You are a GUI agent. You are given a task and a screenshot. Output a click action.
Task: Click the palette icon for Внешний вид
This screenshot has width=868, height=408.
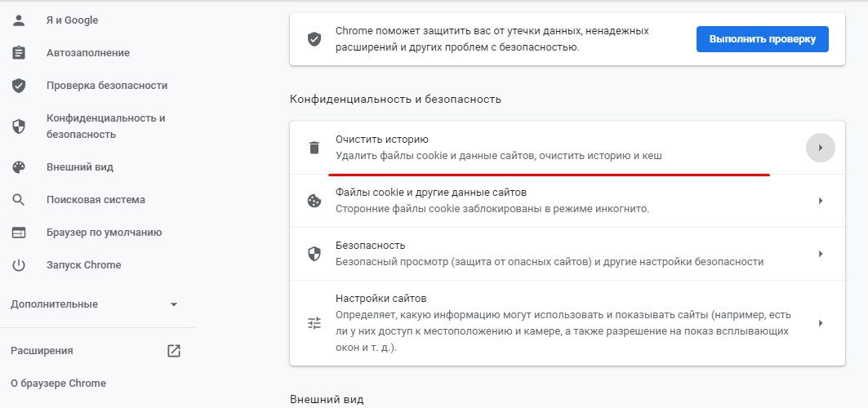[19, 167]
